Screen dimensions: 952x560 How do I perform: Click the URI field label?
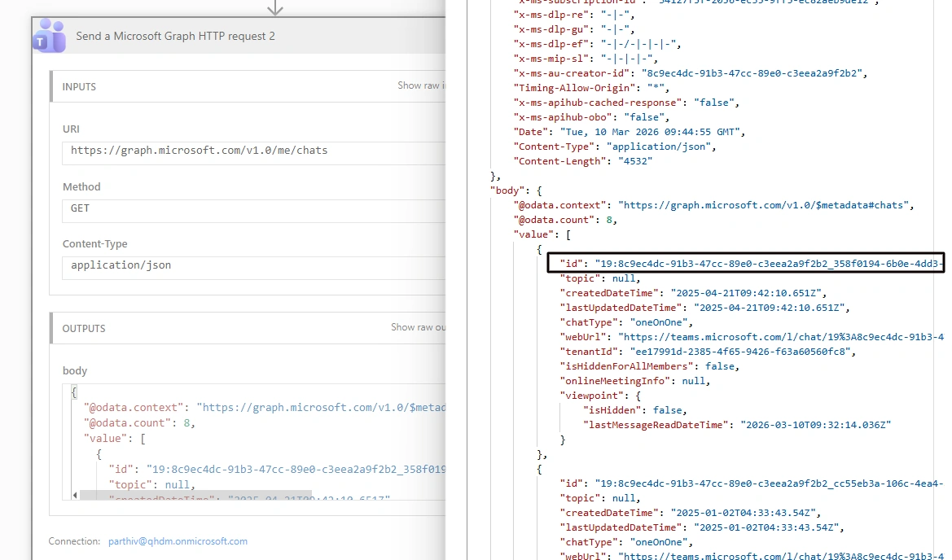71,129
